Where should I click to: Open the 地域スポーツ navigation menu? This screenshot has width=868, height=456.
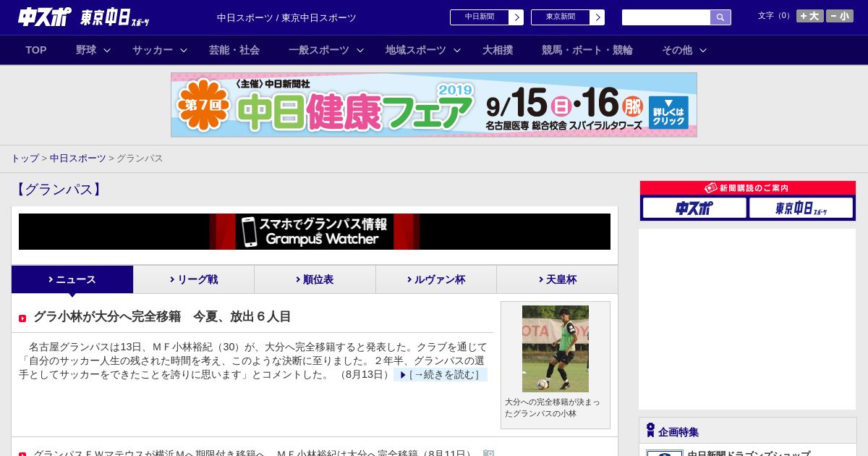click(x=416, y=50)
